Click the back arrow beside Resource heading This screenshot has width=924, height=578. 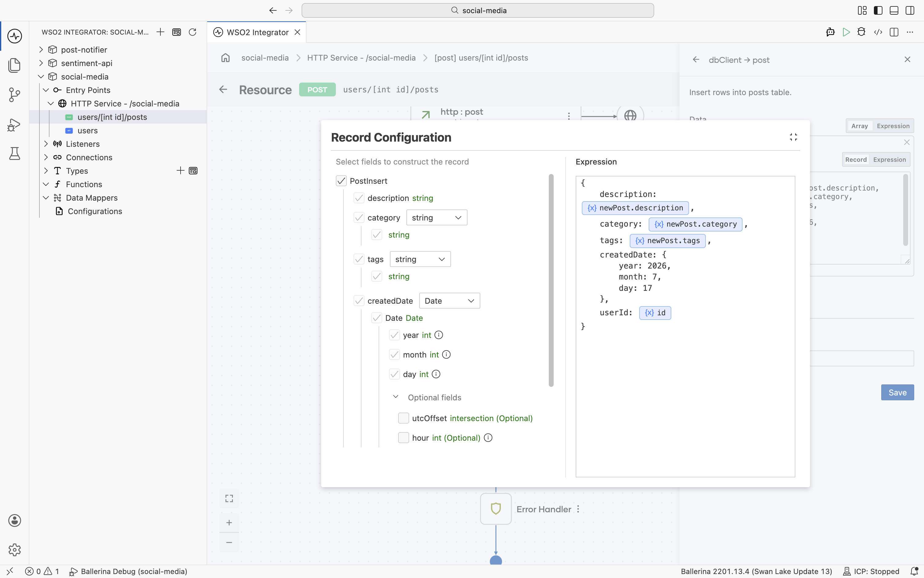223,89
